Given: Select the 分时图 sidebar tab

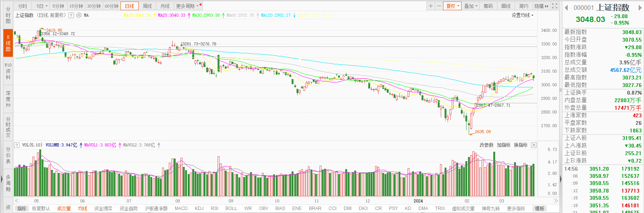Looking at the screenshot, I should coord(8,16).
